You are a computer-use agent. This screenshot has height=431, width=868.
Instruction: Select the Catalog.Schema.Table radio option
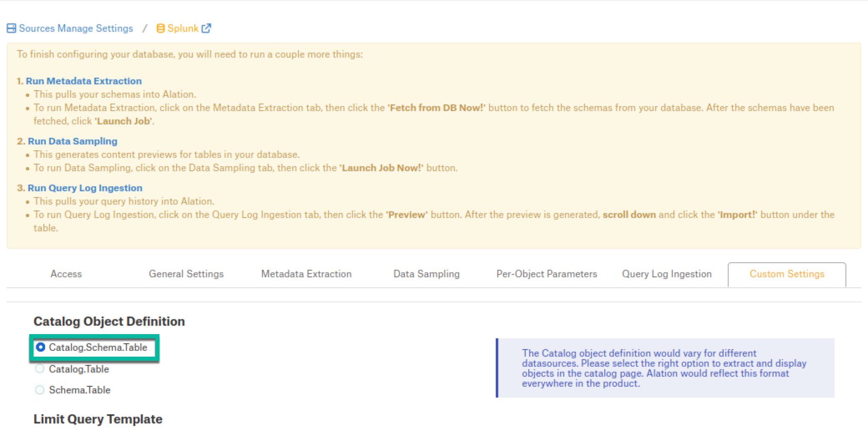40,347
